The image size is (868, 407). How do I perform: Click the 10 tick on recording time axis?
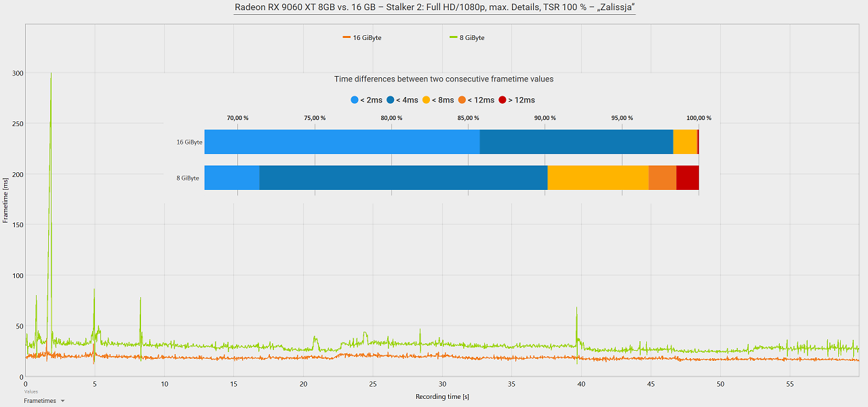(165, 384)
